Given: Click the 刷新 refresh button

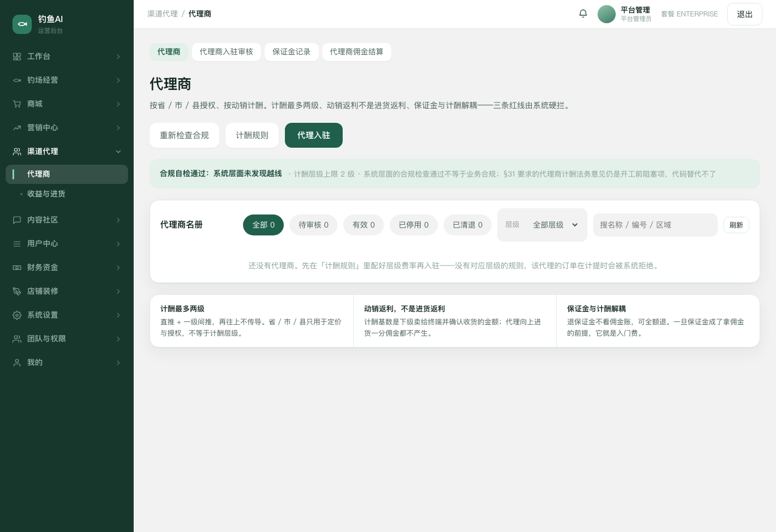Looking at the screenshot, I should (x=736, y=225).
